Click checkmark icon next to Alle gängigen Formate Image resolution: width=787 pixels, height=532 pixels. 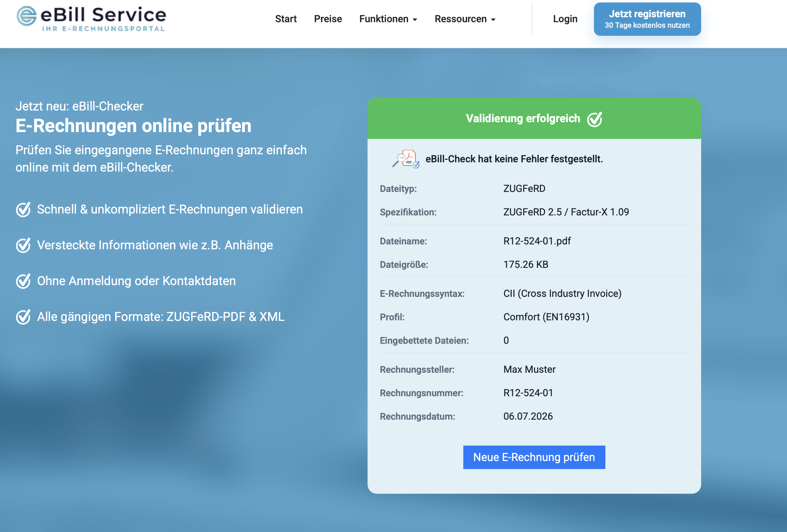click(x=23, y=317)
